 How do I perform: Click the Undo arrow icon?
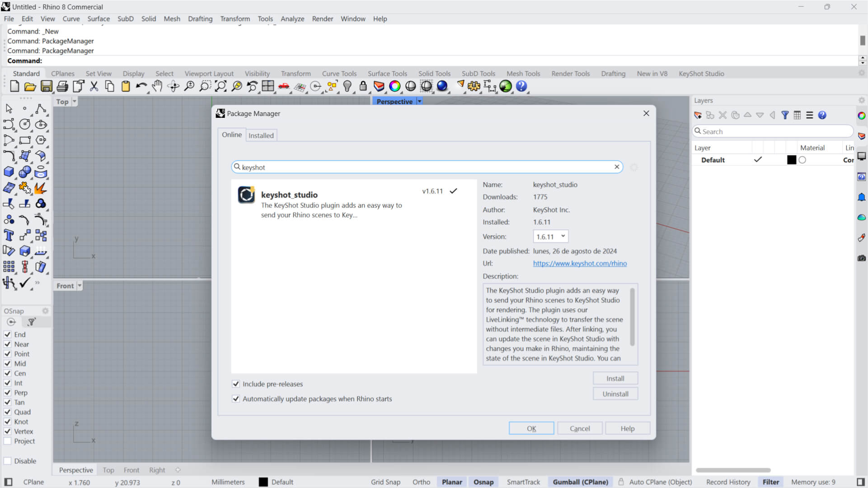pos(141,86)
